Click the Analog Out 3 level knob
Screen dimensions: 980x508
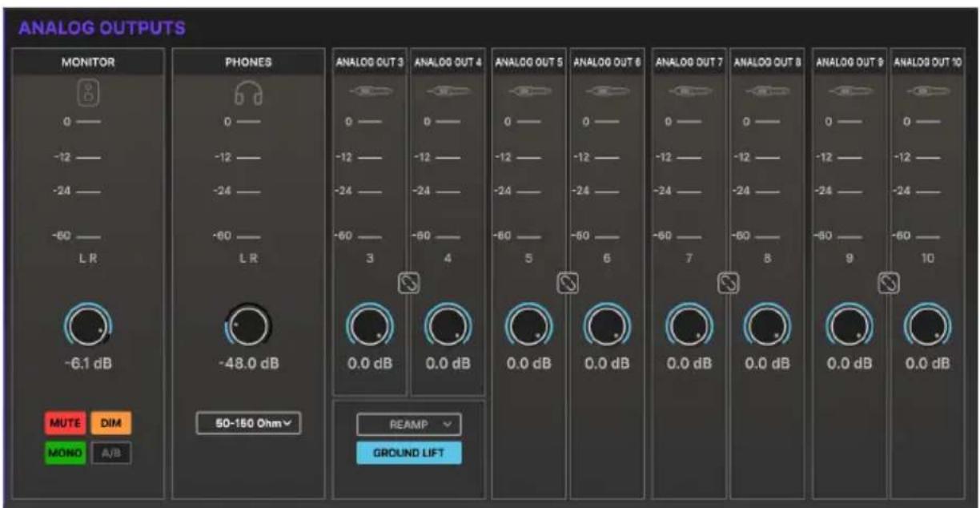pos(369,327)
